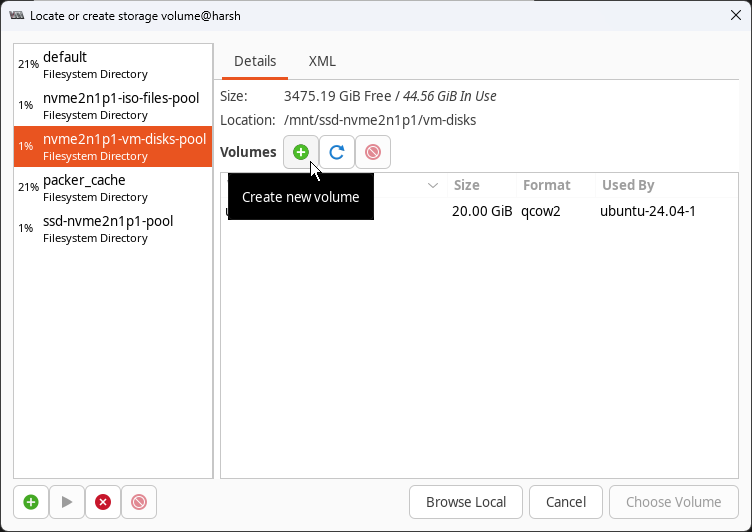This screenshot has height=532, width=752.
Task: Select the default storage pool
Action: [113, 64]
